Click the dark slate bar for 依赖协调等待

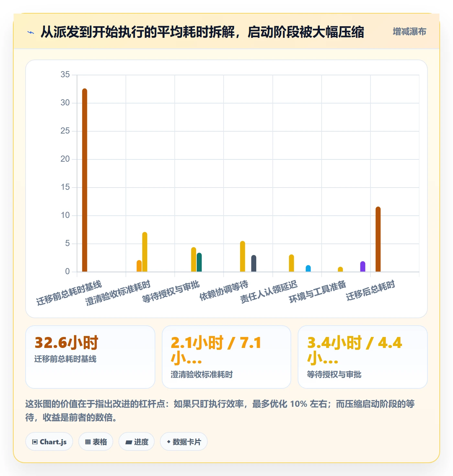(254, 263)
